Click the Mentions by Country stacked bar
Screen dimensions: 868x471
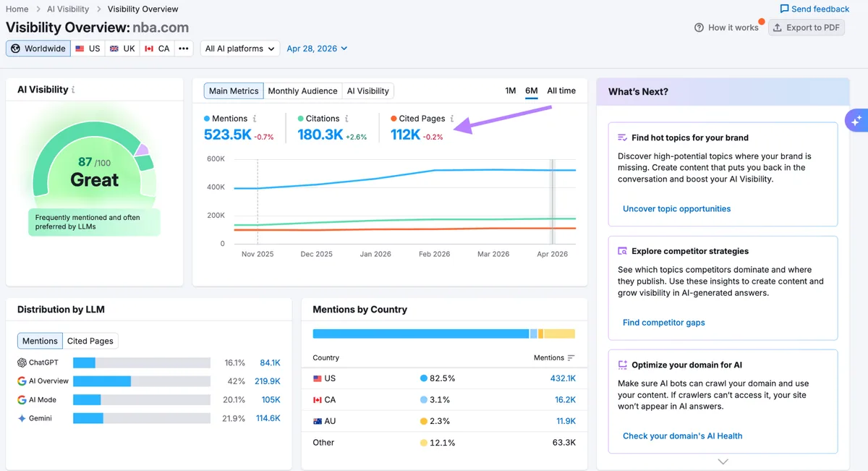[x=443, y=334]
